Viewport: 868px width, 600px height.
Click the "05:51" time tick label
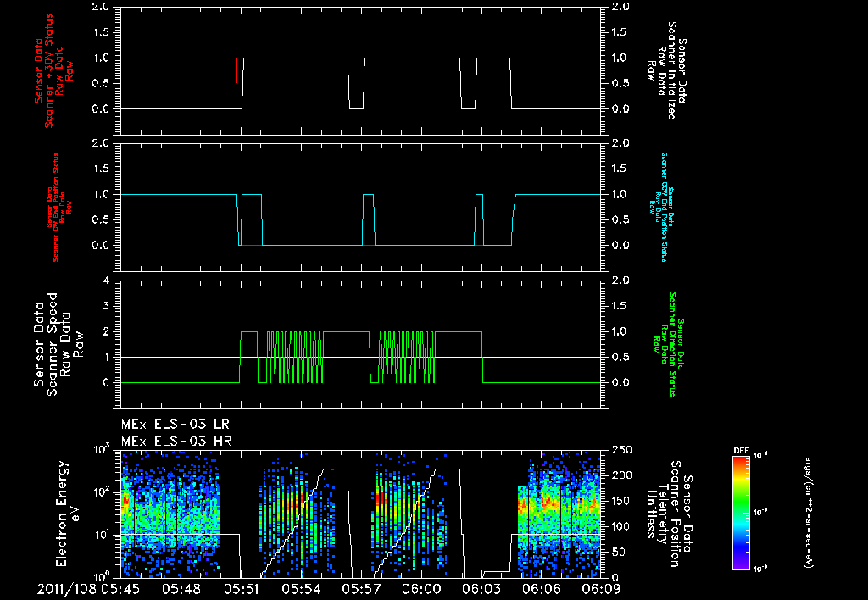242,589
